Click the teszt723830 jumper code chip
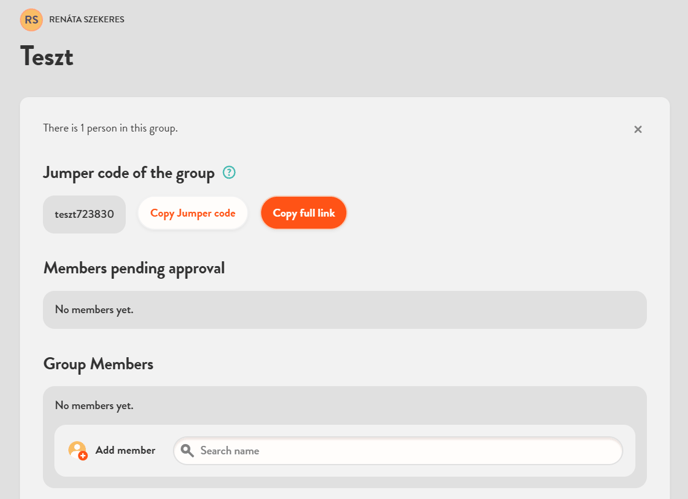Image resolution: width=688 pixels, height=499 pixels. 84,214
